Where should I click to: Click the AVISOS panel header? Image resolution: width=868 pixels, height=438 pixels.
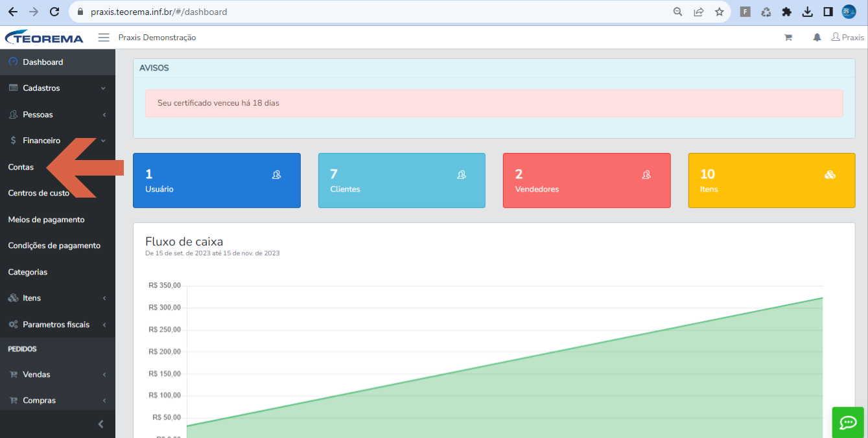click(x=154, y=67)
